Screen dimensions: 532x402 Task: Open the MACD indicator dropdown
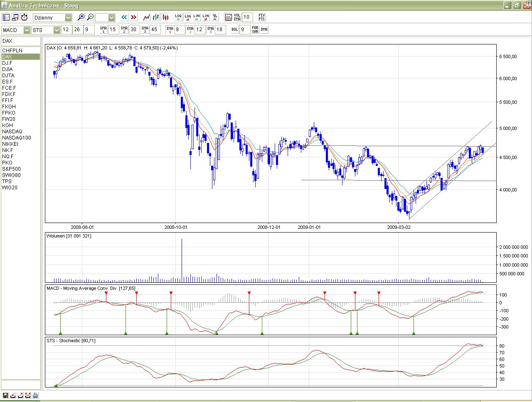point(27,30)
